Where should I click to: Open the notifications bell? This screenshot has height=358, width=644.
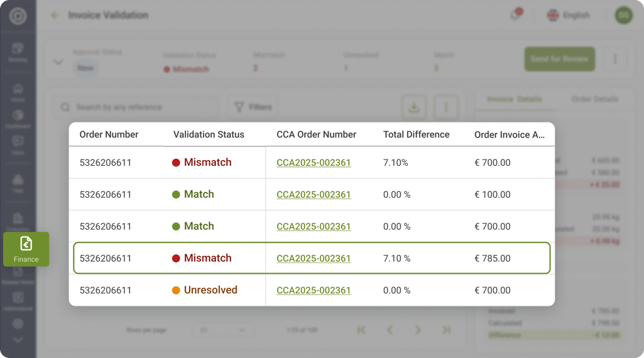point(515,15)
